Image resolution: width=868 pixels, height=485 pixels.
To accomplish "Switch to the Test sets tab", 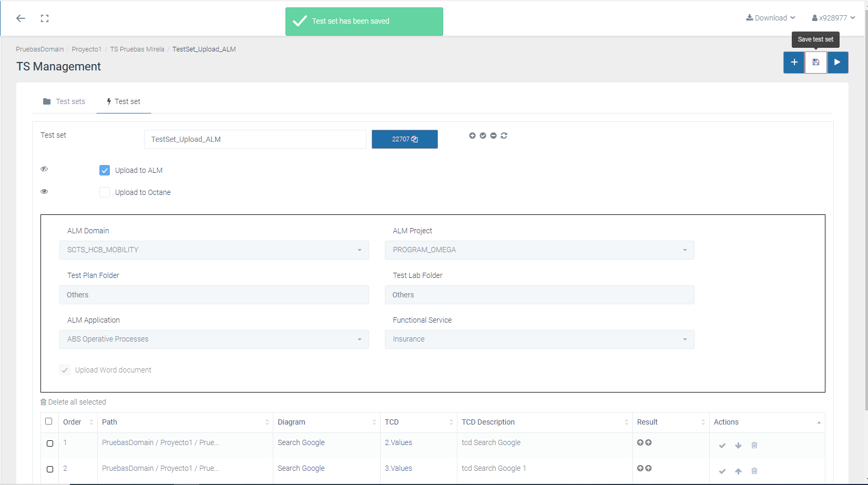I will click(x=64, y=101).
